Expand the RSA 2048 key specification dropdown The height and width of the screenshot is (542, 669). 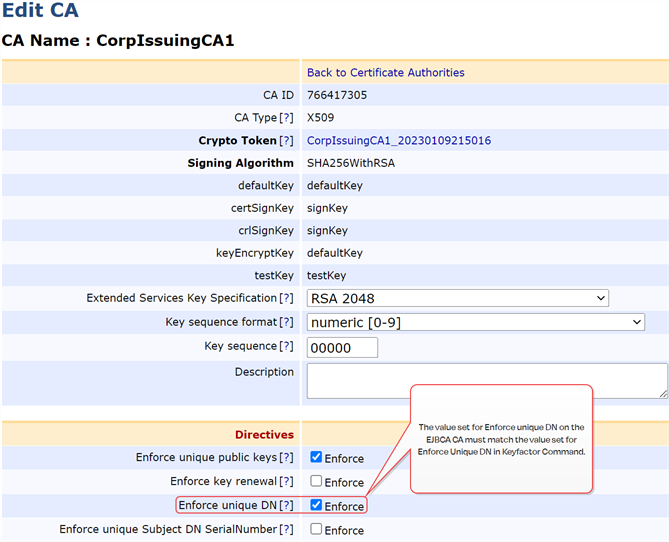tap(457, 298)
